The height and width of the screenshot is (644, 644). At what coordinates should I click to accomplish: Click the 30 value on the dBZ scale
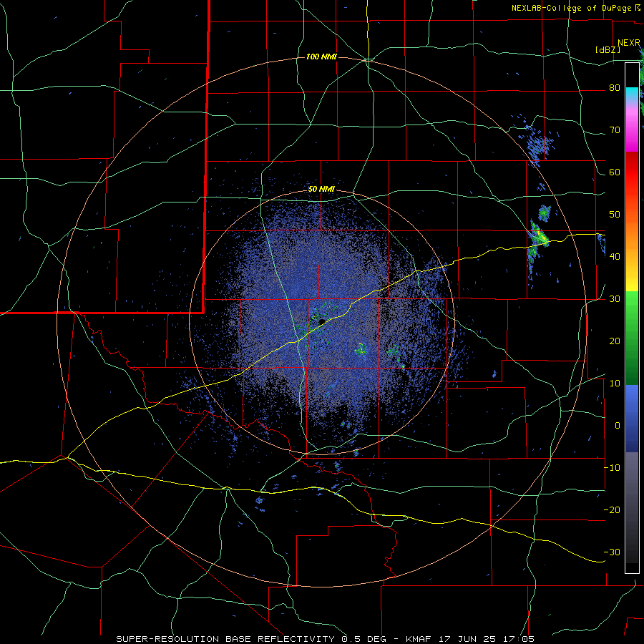[615, 299]
